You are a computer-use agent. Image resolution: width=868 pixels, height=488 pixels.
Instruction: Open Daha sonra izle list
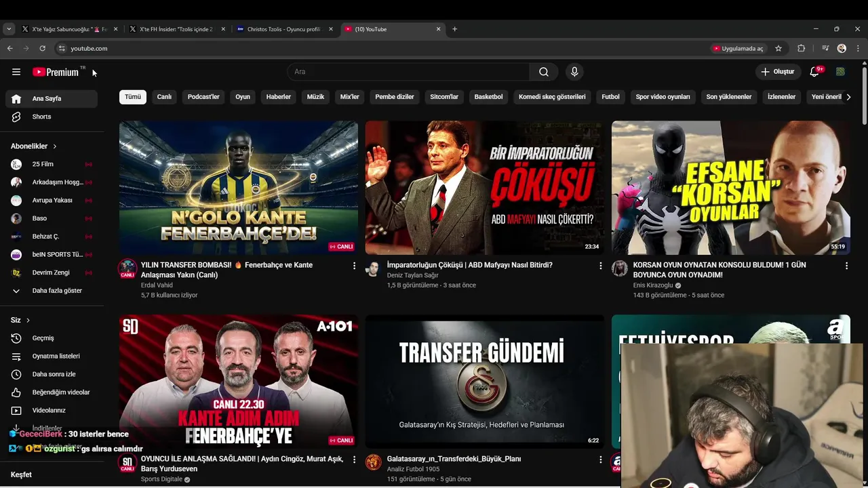point(52,374)
